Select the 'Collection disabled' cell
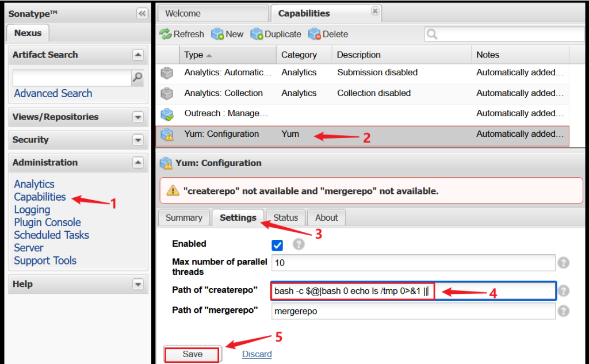This screenshot has width=589, height=364. pyautogui.click(x=374, y=93)
